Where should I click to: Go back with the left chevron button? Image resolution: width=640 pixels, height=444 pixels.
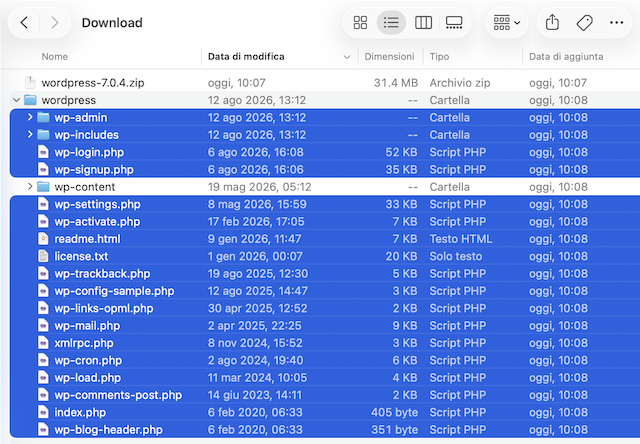click(x=24, y=22)
